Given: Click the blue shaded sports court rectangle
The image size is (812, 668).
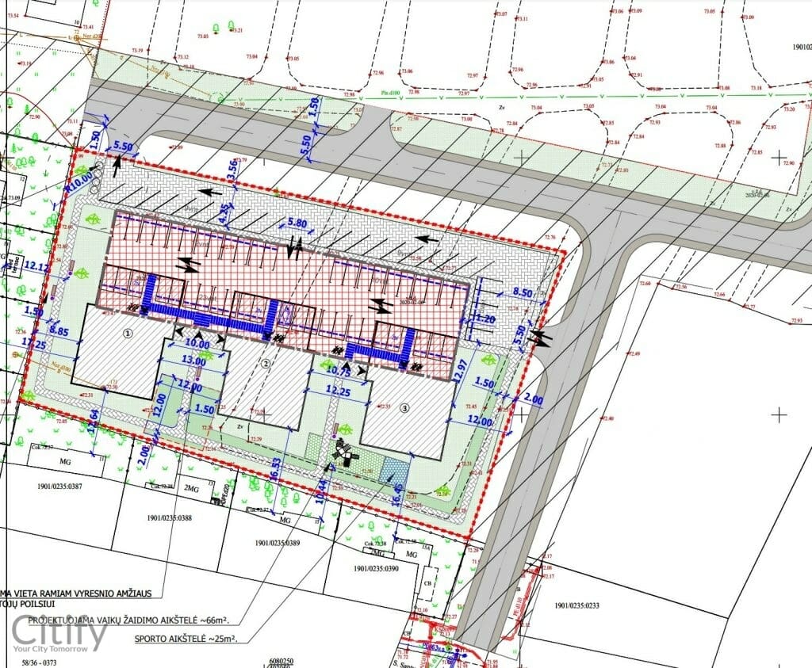Looking at the screenshot, I should 394,469.
